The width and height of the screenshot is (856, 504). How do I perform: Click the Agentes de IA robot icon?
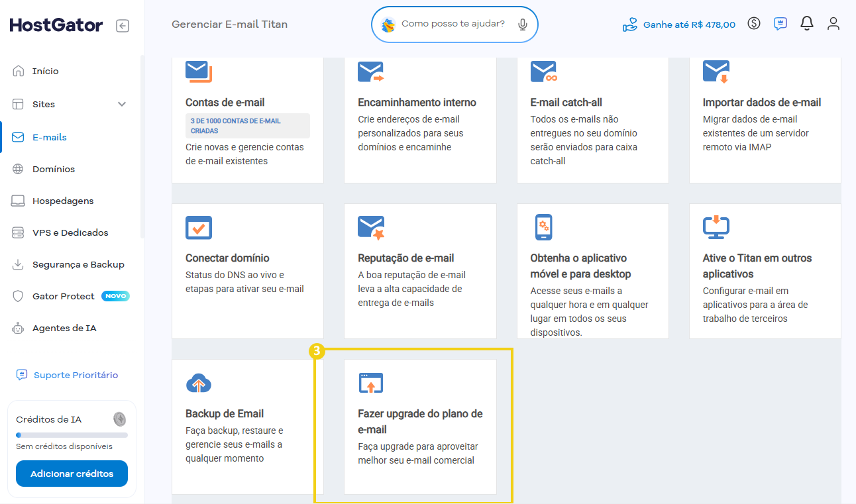pyautogui.click(x=19, y=328)
